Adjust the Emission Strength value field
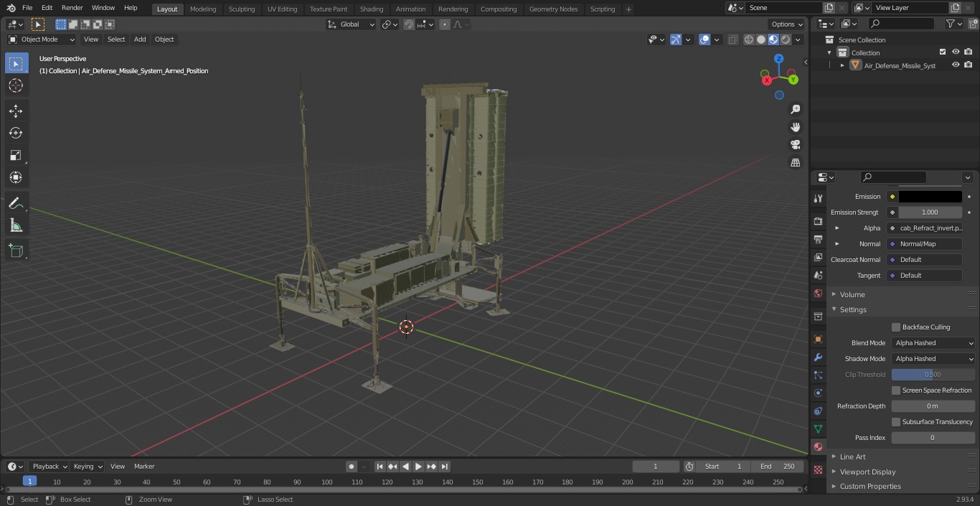Image resolution: width=980 pixels, height=506 pixels. click(930, 212)
